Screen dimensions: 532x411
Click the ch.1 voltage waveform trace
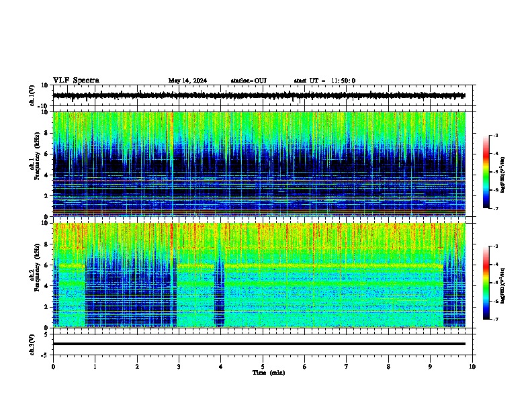(x=259, y=95)
